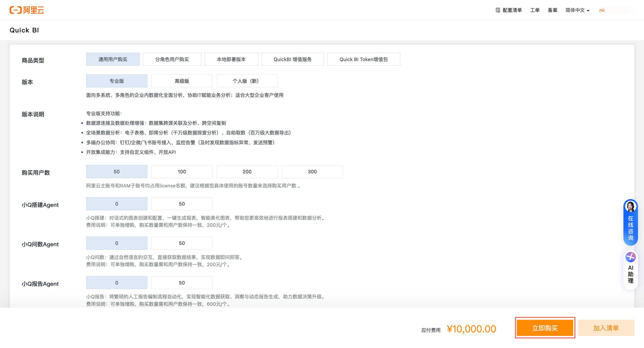Click the 立即购买 button

(x=545, y=328)
